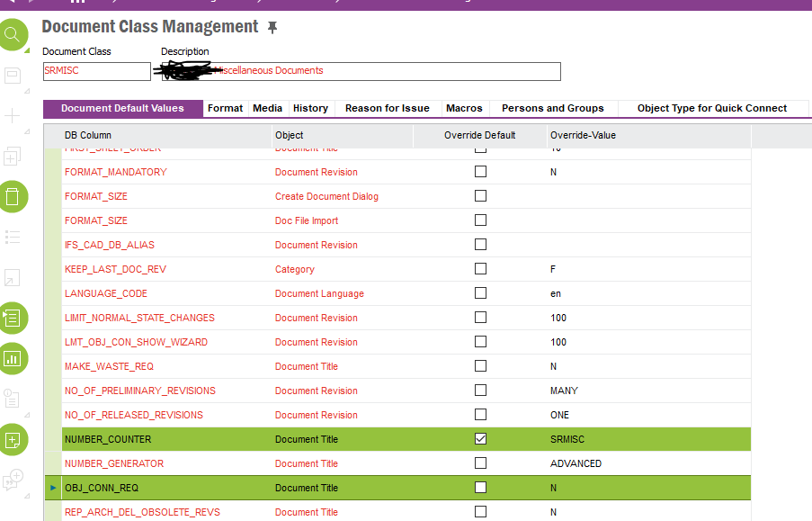The height and width of the screenshot is (521, 812).
Task: Check Override Default for FORMAT_SIZE Doc File Import
Action: pos(480,220)
